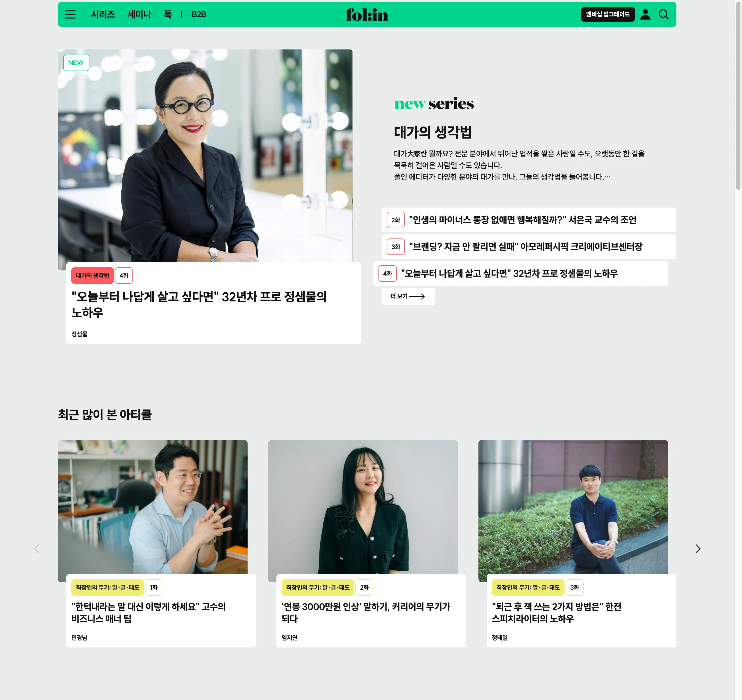Select the 톡 menu item
This screenshot has height=700, width=742.
[167, 15]
